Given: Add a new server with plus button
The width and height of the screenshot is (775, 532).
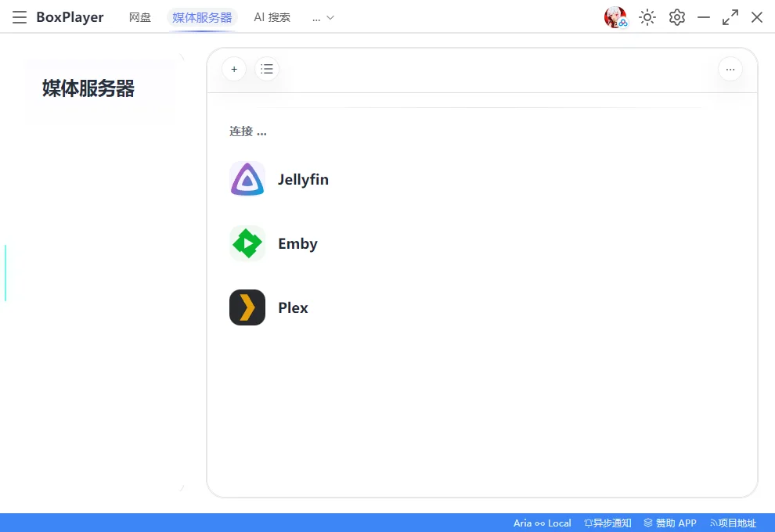Looking at the screenshot, I should [x=234, y=69].
